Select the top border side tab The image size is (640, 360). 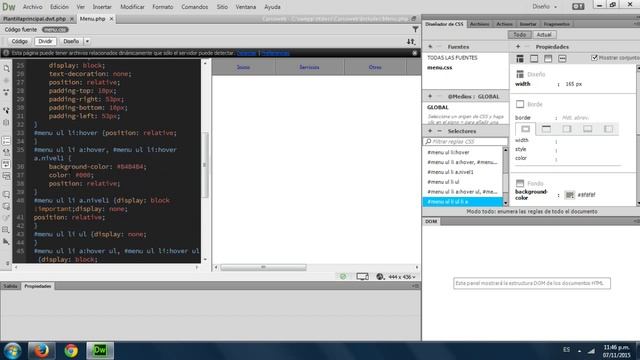click(x=546, y=129)
